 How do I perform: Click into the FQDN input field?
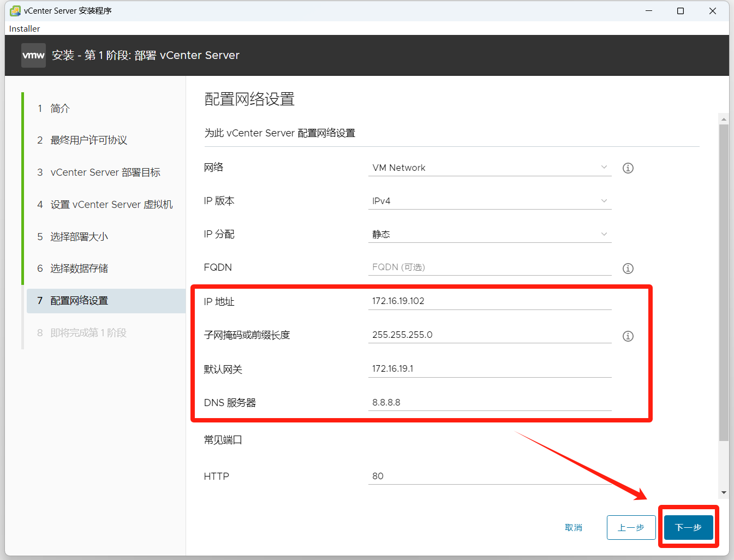tap(489, 267)
